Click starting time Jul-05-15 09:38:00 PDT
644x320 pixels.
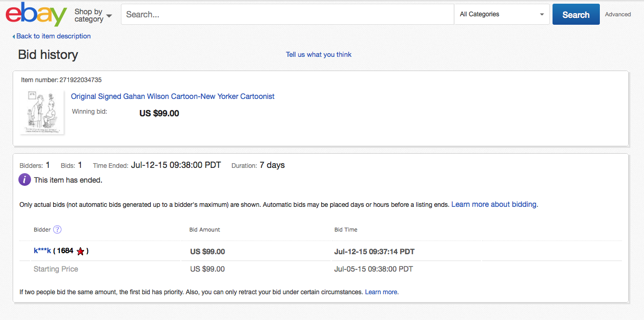[374, 269]
